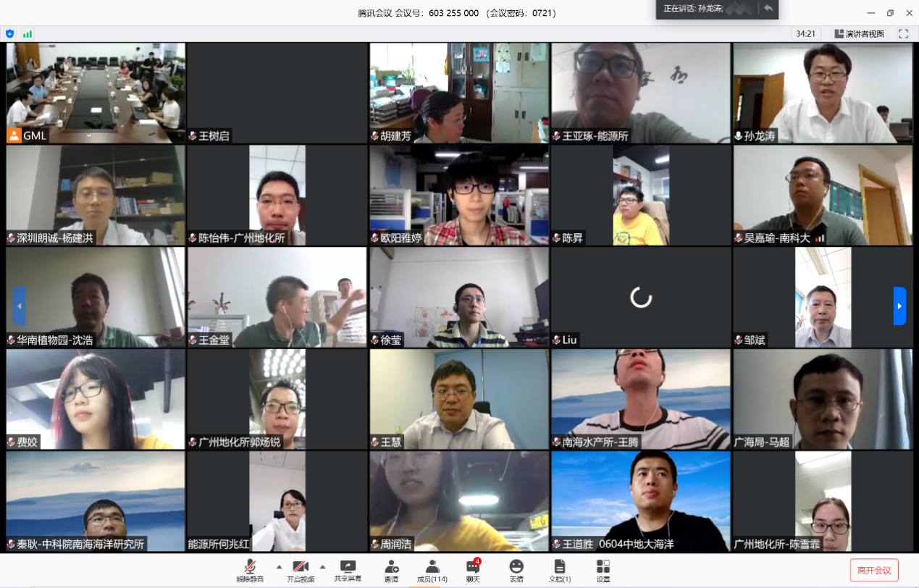The width and height of the screenshot is (919, 588).
Task: Click the blue security shield icon
Action: pyautogui.click(x=9, y=33)
